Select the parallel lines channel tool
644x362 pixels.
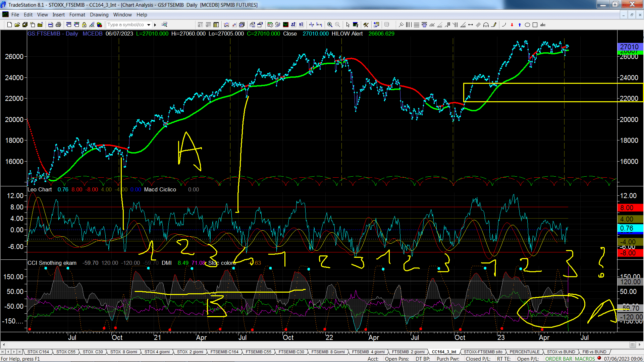pos(478,25)
